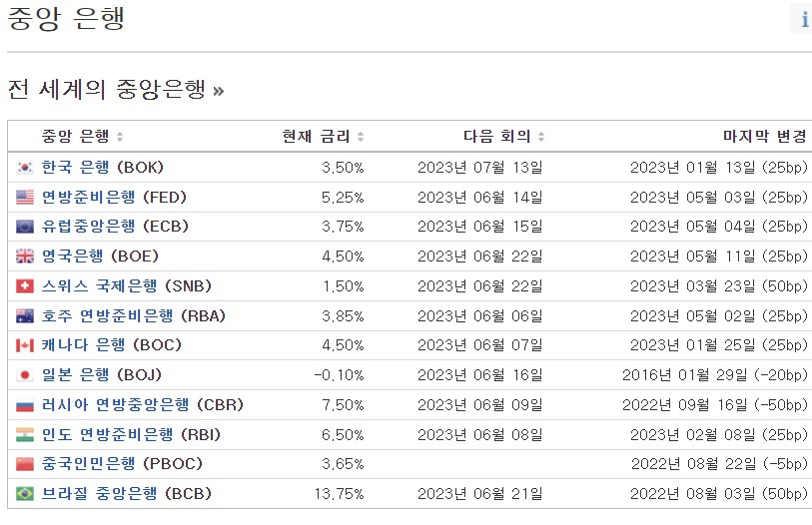Click the Japan flag icon
Image resolution: width=812 pixels, height=525 pixels.
(x=25, y=375)
